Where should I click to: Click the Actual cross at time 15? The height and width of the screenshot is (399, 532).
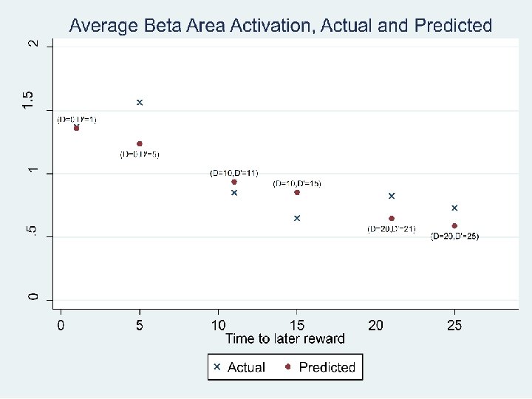click(x=297, y=218)
